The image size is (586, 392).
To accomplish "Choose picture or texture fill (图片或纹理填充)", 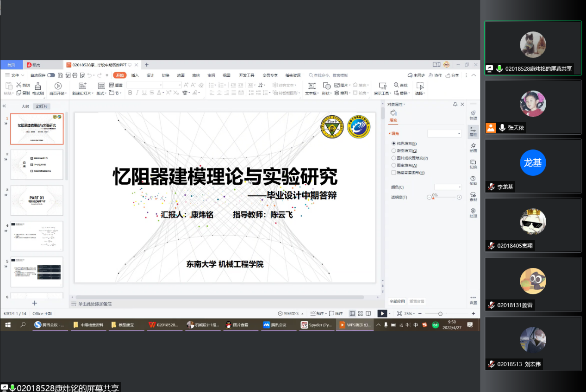I will pos(394,158).
